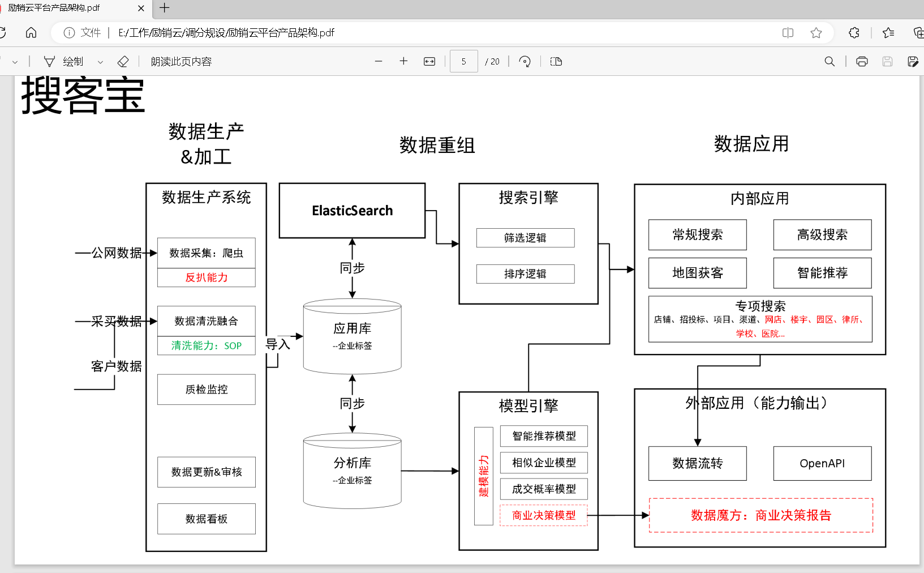Screen dimensions: 924x573
Task: Click 分析库 database cylinder
Action: pyautogui.click(x=352, y=471)
